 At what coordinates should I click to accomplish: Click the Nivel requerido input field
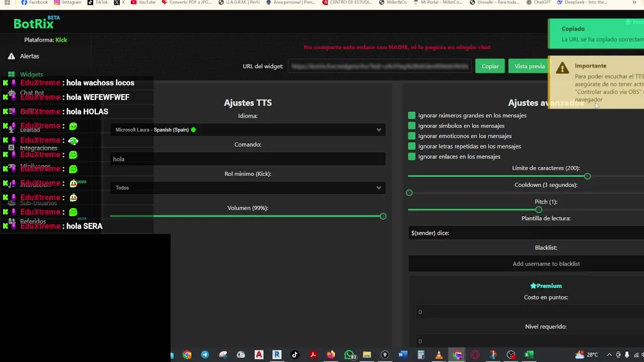pyautogui.click(x=530, y=341)
